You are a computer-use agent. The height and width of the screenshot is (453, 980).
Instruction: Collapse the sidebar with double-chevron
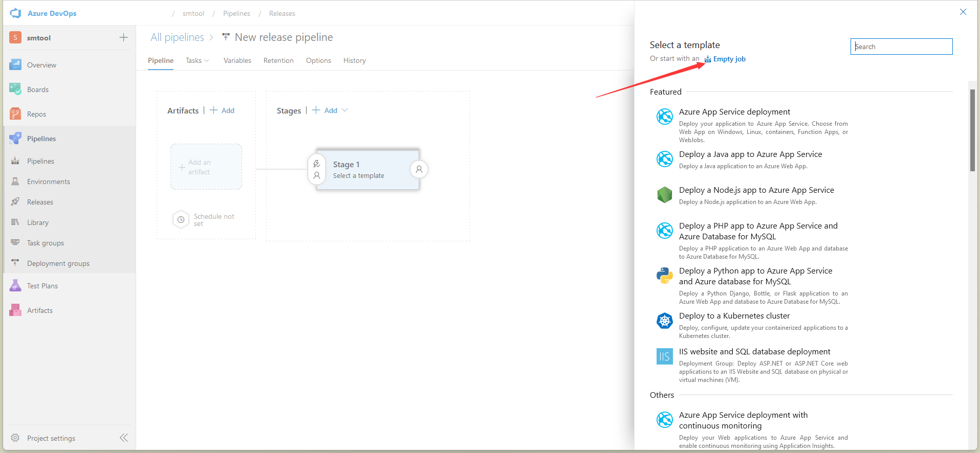pyautogui.click(x=124, y=438)
